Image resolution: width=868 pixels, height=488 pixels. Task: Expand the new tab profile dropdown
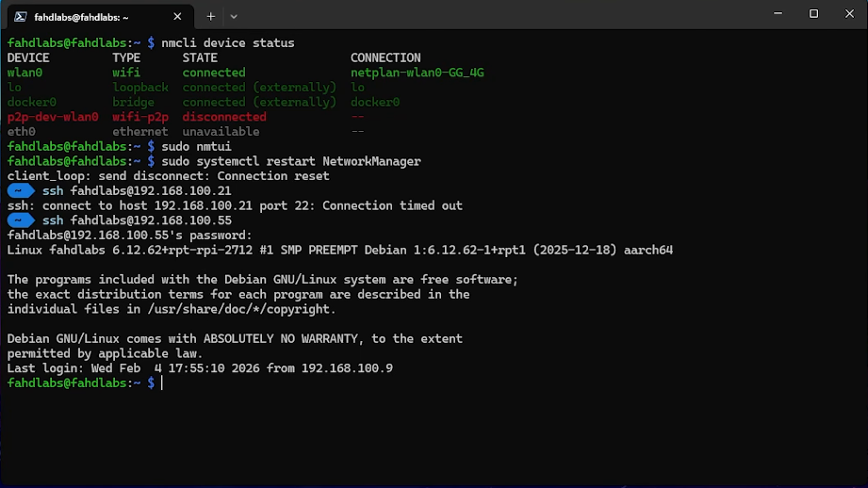pos(234,16)
